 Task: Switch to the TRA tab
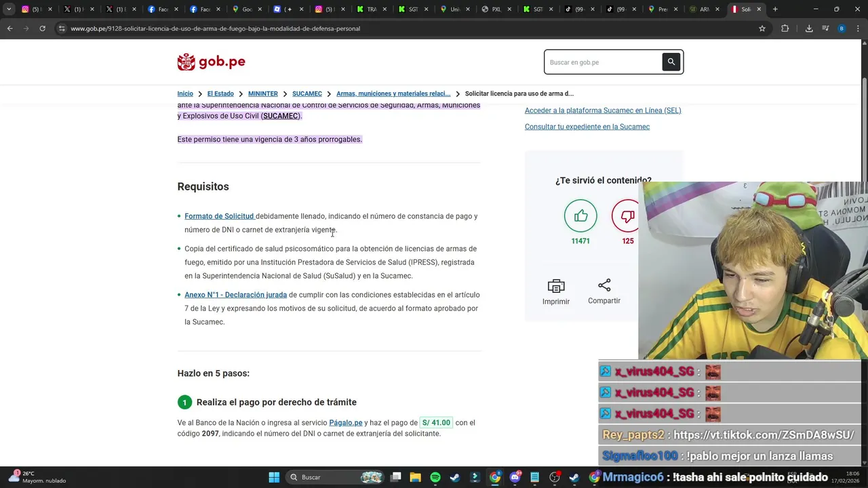click(x=372, y=9)
